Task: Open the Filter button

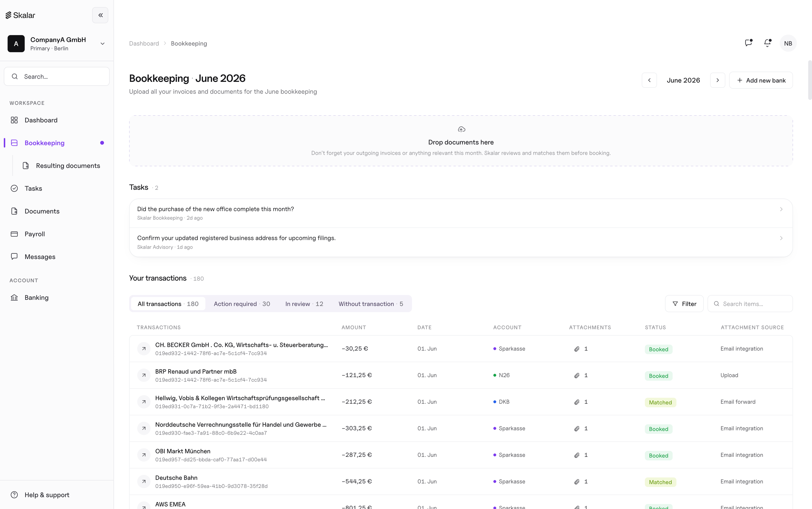Action: [x=684, y=304]
